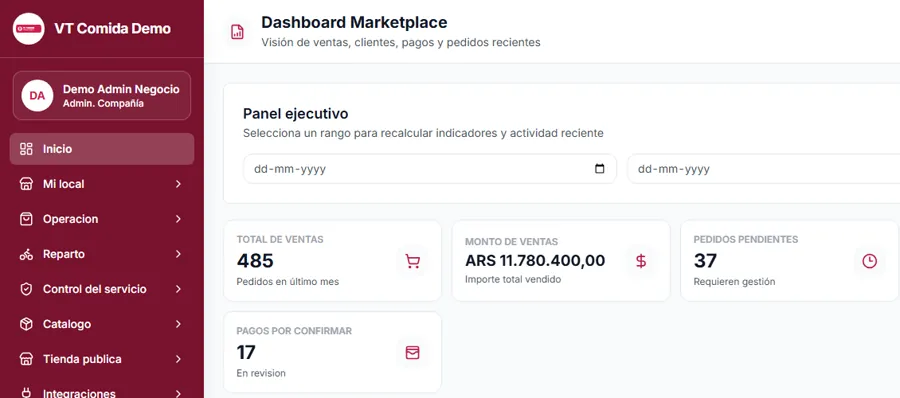900x398 pixels.
Task: Click the Pedidos en último mes caption
Action: [288, 282]
